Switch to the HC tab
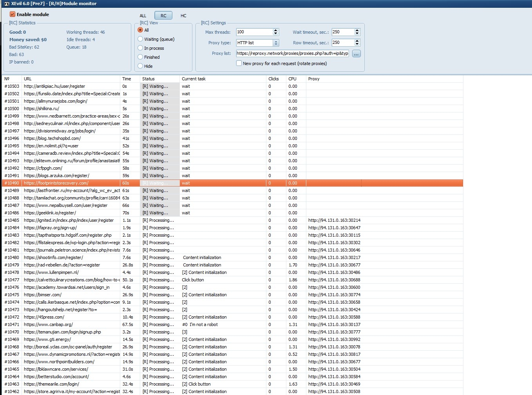 (183, 16)
